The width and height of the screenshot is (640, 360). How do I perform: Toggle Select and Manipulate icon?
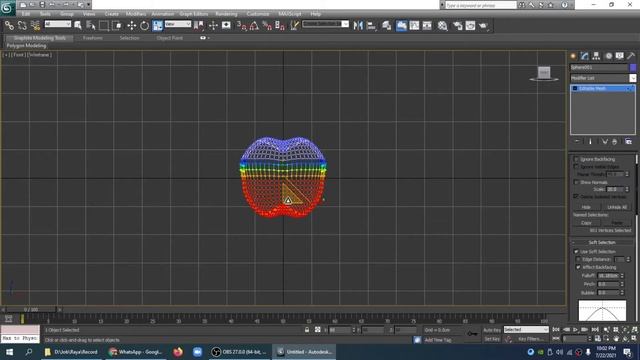point(213,26)
